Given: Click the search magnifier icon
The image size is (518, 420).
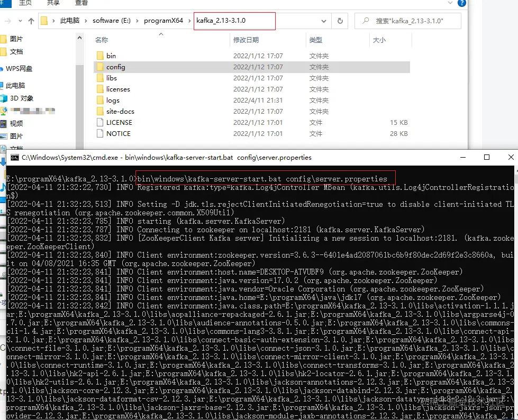Looking at the screenshot, I should (366, 21).
